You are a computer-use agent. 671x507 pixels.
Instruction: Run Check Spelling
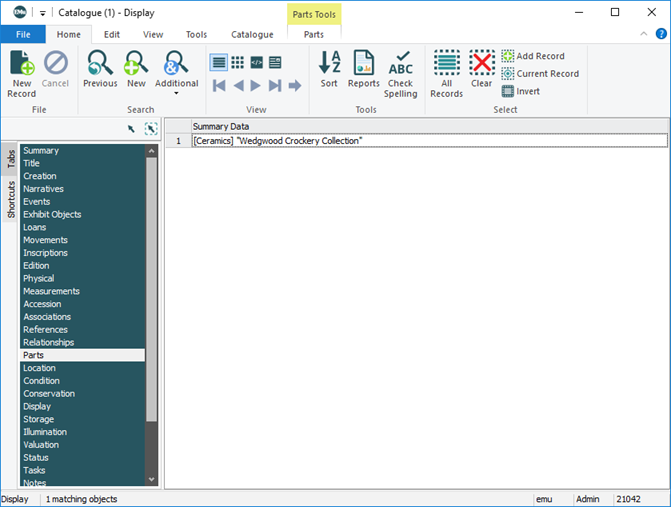tap(400, 74)
